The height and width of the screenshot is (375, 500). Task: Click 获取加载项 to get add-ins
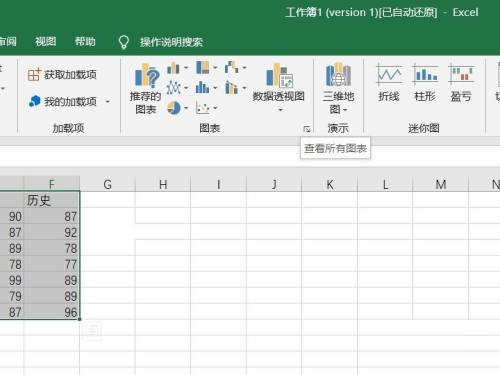point(62,75)
